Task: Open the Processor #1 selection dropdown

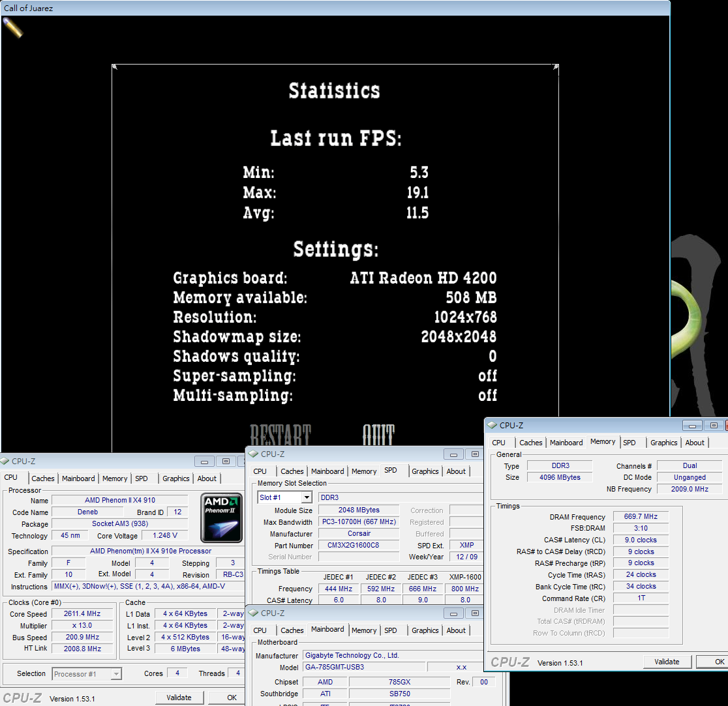Action: pyautogui.click(x=116, y=673)
